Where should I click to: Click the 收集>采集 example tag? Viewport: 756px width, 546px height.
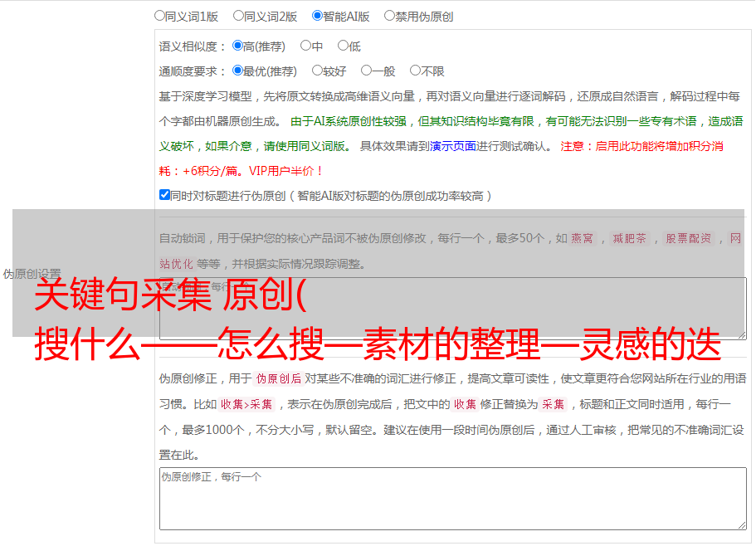246,404
